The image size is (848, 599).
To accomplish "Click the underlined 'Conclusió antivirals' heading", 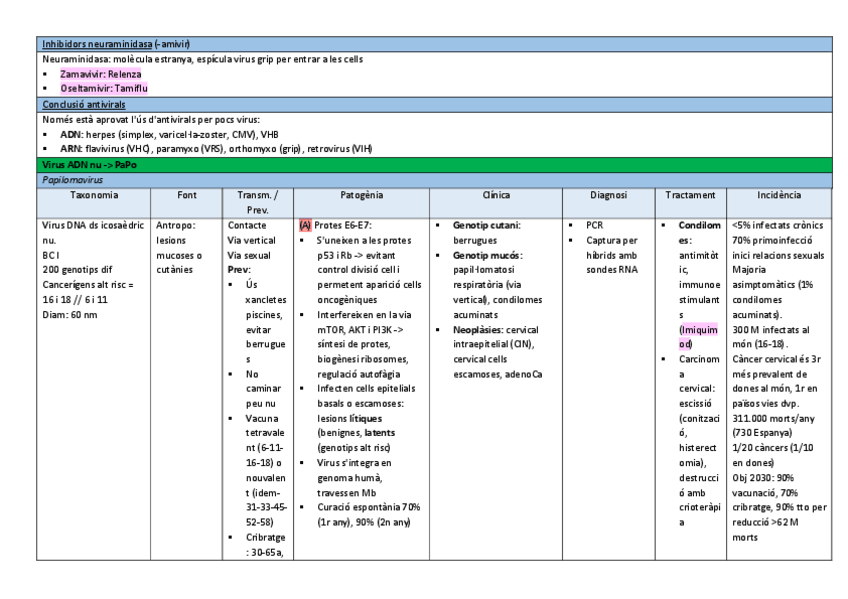I will 83,104.
